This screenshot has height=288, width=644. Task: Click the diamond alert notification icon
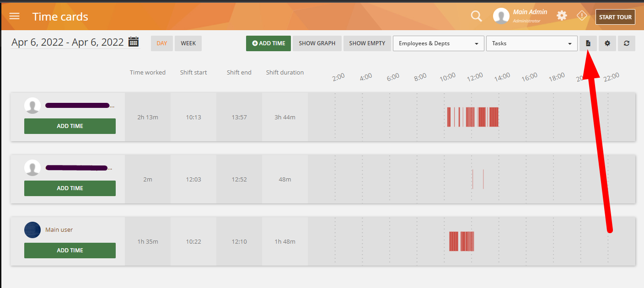coord(581,16)
